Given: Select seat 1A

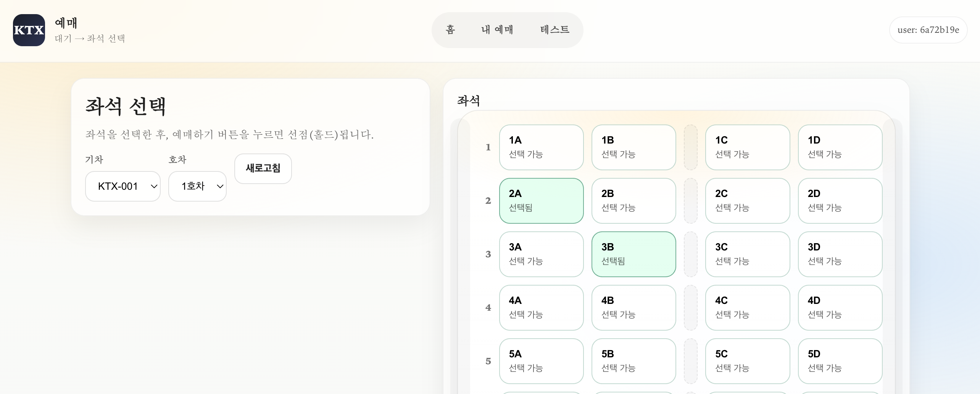Looking at the screenshot, I should coord(541,147).
